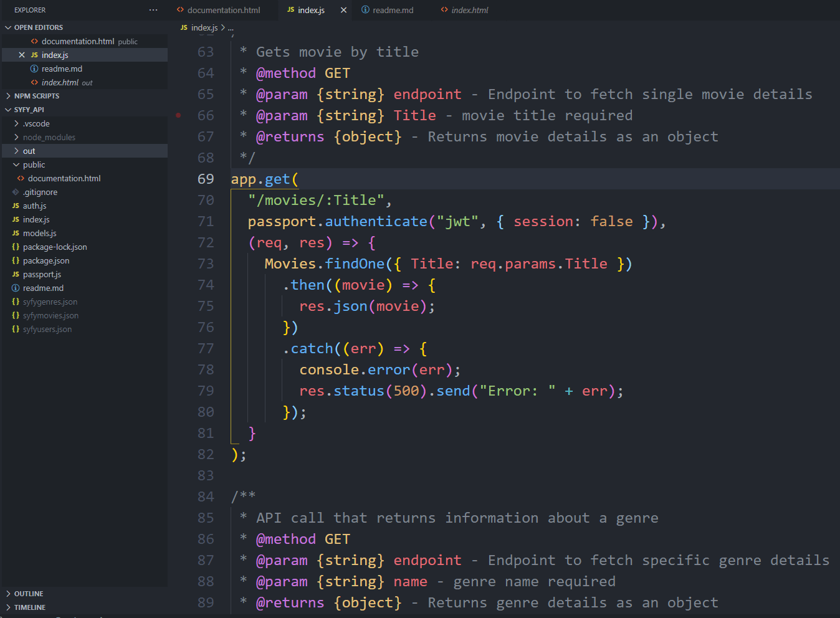
Task: Click res.status(500) on line 79
Action: (363, 391)
